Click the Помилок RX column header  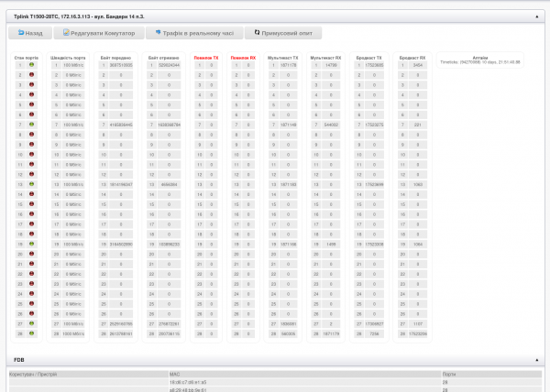pyautogui.click(x=243, y=56)
